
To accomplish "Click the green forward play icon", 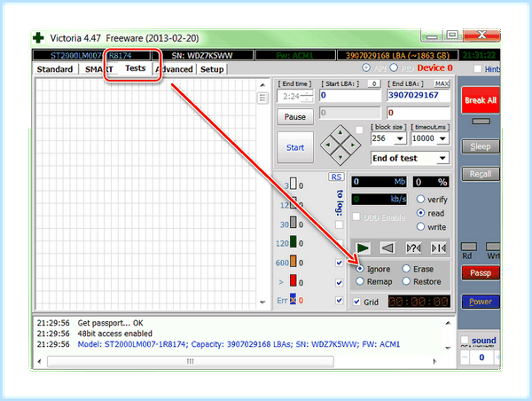I will click(363, 248).
